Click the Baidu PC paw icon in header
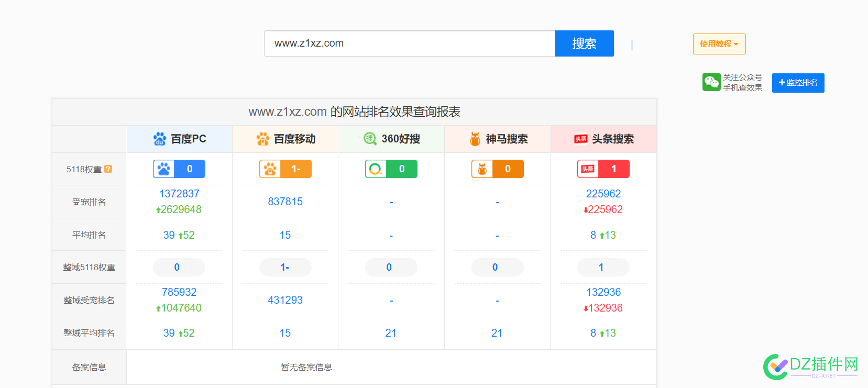The width and height of the screenshot is (868, 388). click(160, 139)
